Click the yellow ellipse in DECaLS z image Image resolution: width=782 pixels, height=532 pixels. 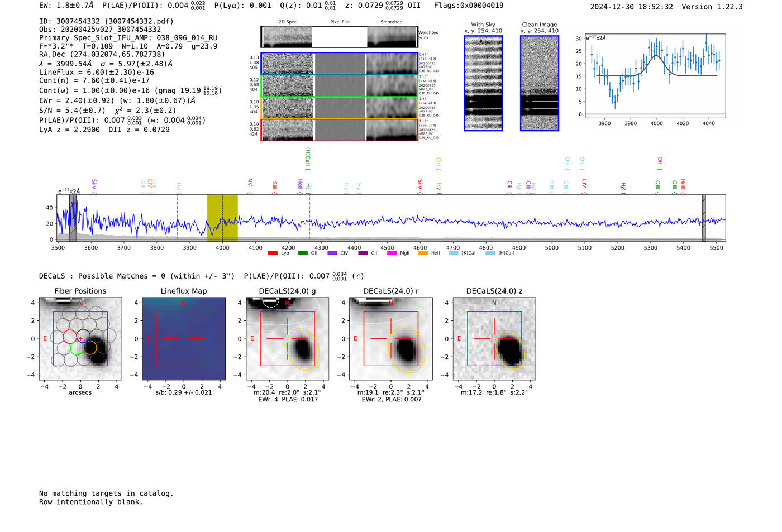coord(509,351)
